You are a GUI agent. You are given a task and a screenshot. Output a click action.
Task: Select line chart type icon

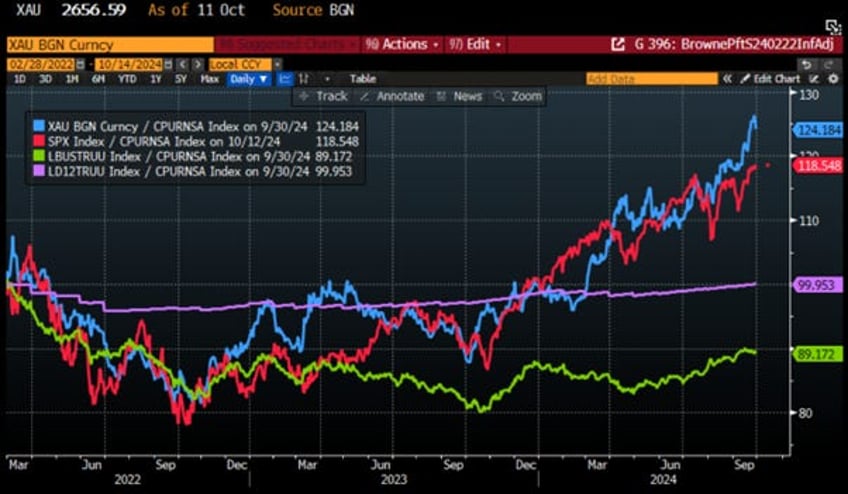click(284, 79)
